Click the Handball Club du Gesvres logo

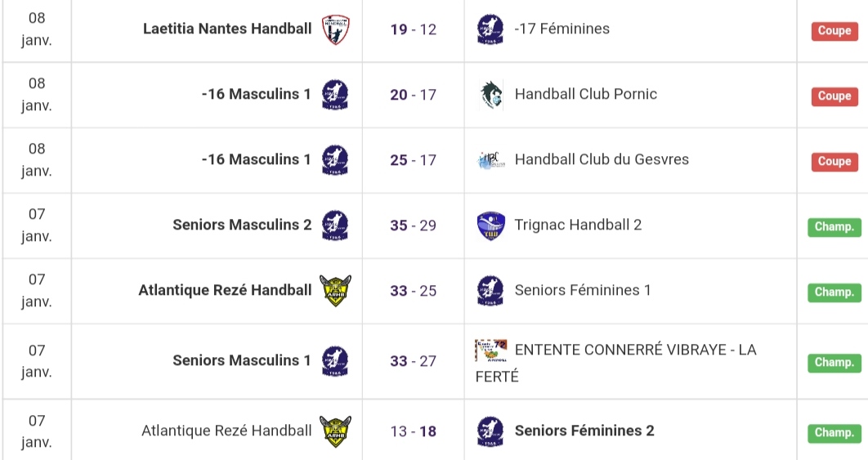[490, 160]
